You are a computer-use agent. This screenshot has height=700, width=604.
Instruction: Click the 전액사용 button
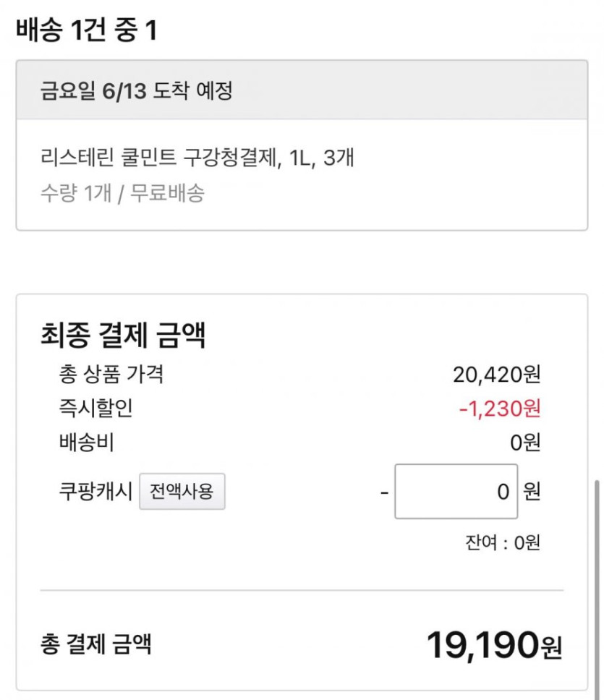coord(182,492)
